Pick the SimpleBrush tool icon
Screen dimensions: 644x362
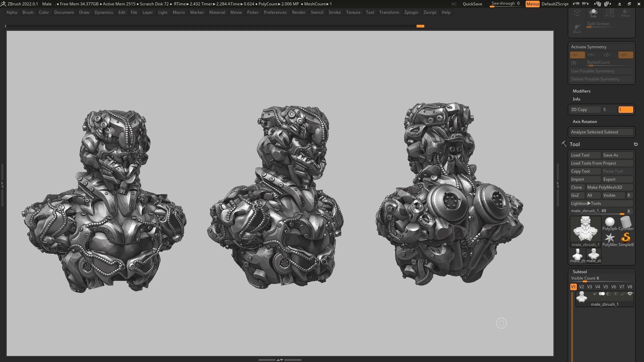tap(626, 239)
